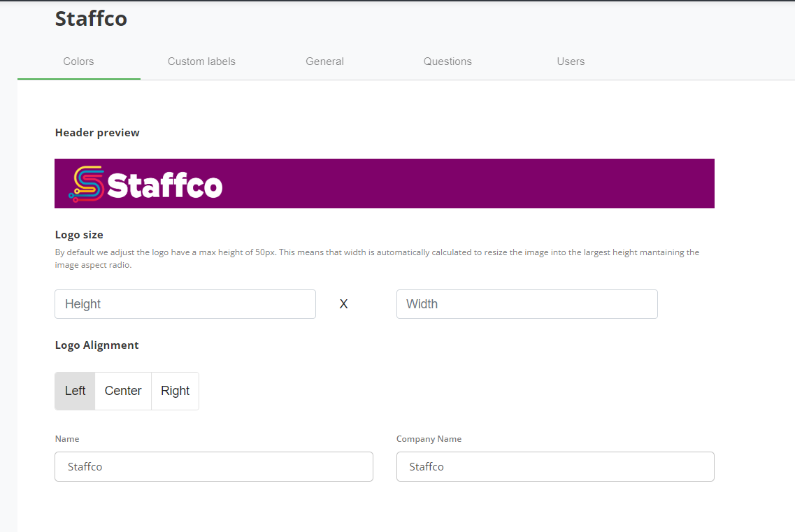Switch to the Colors tab
795x532 pixels.
[x=78, y=62]
